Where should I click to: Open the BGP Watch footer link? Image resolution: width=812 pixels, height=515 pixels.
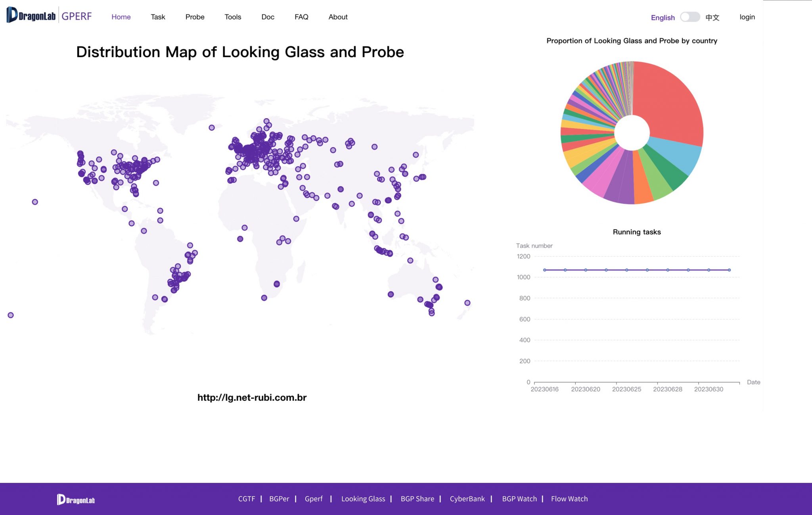(519, 499)
